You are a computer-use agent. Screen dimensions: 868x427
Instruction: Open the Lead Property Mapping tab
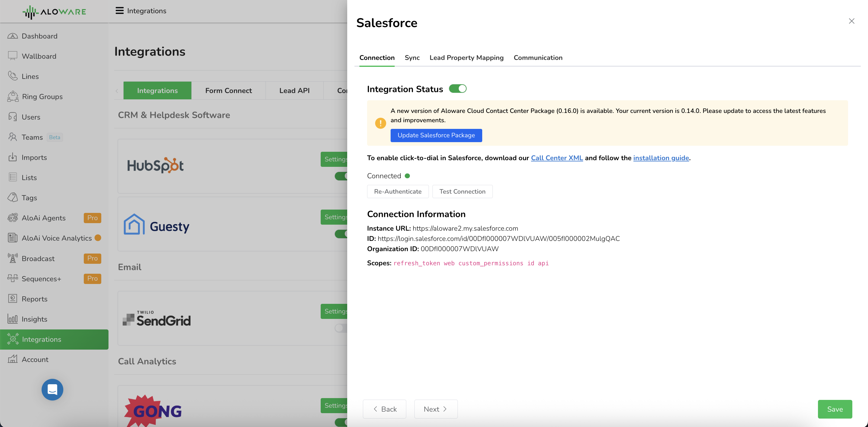(x=466, y=58)
